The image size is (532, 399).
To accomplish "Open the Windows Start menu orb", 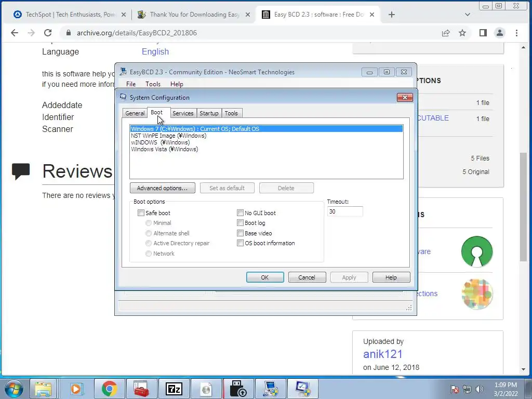I will [14, 389].
